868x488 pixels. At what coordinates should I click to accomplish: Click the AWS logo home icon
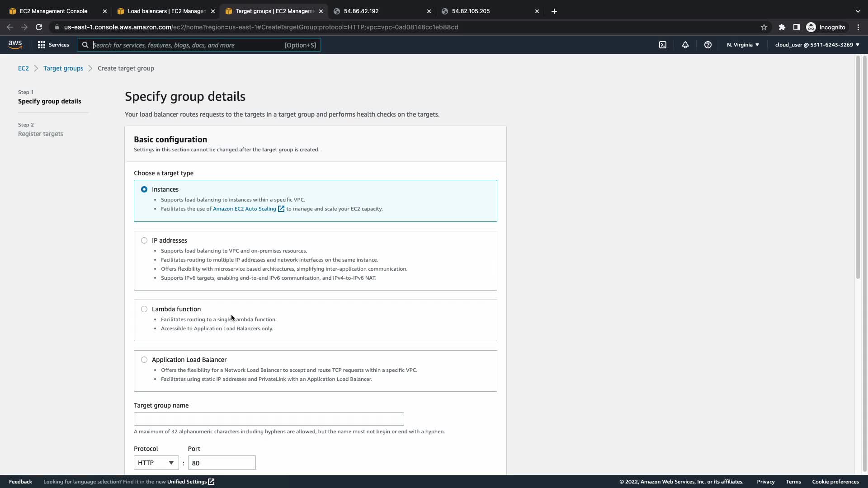point(15,44)
